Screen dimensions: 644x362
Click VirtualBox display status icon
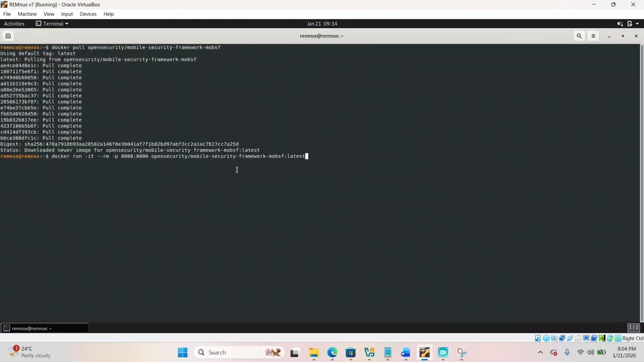[586, 338]
